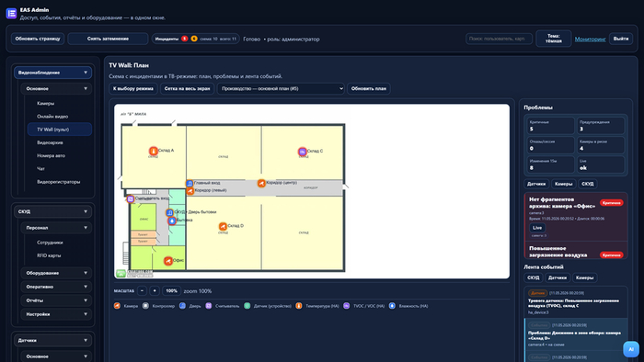Screen dimensions: 644x362
Task: Click the TVOC sensor icon at Склад С
Action: coord(303,152)
